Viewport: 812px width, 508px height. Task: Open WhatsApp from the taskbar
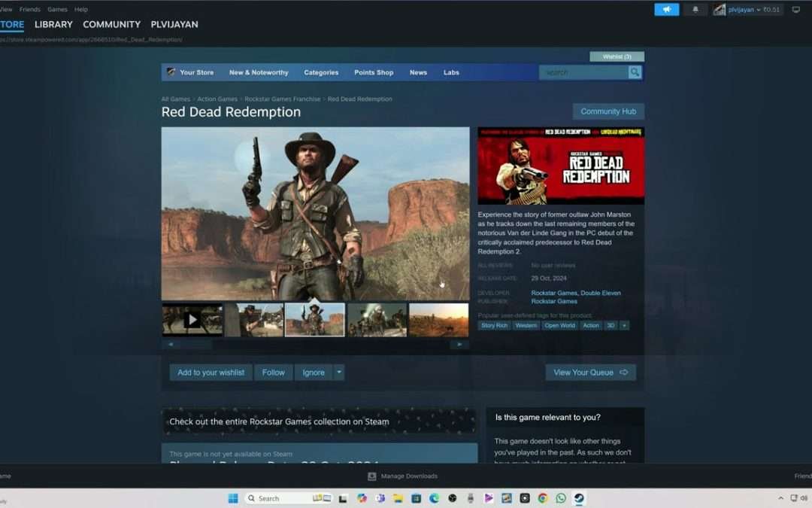[x=562, y=498]
